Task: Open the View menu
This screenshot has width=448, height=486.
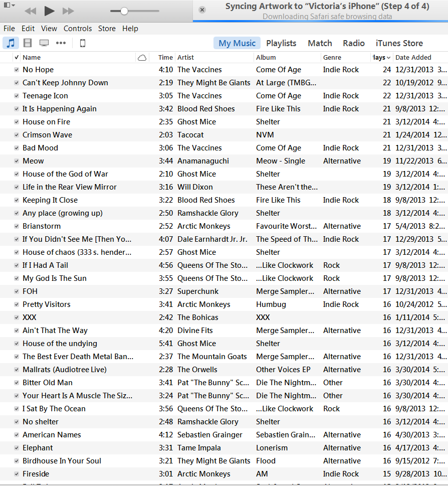Action: click(x=49, y=29)
